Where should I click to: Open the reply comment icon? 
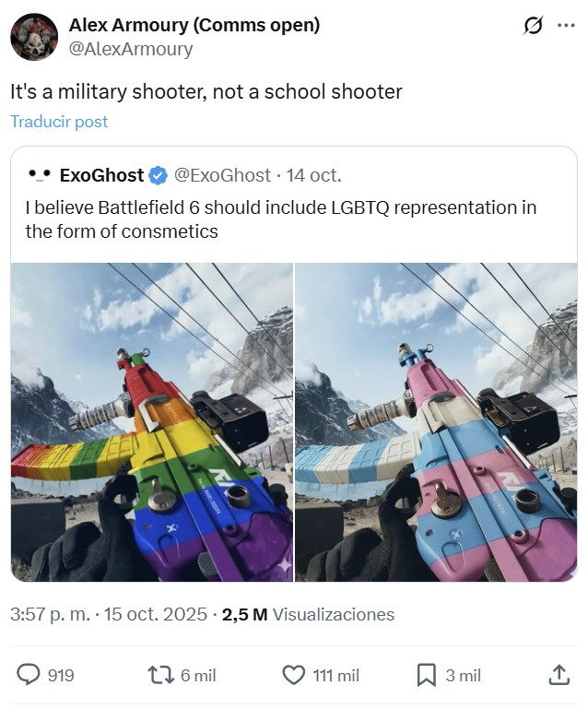[x=29, y=675]
